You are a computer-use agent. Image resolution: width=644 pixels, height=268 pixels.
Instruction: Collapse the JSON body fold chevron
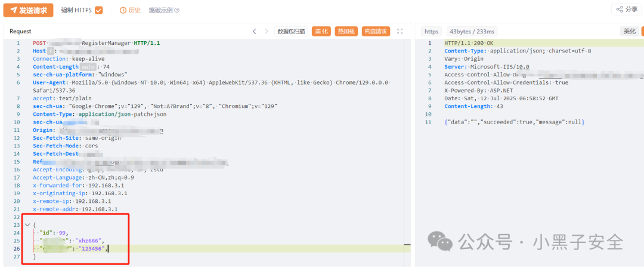27,225
